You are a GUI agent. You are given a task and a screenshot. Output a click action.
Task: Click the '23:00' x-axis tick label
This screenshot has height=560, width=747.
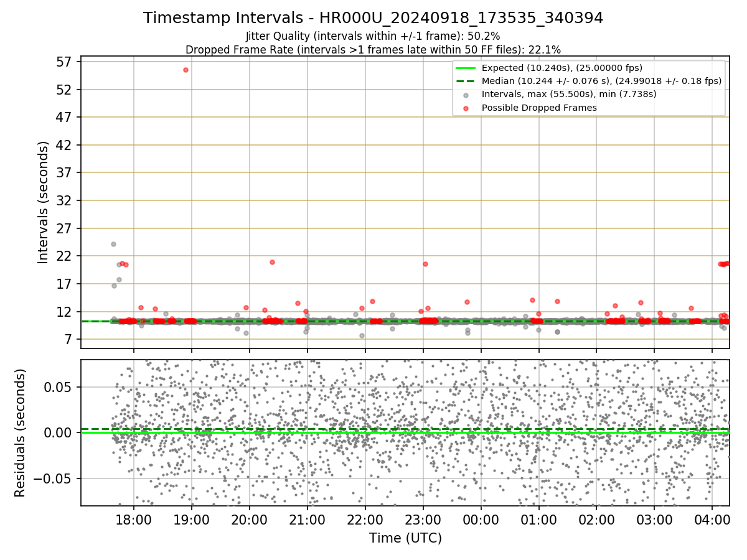(423, 520)
